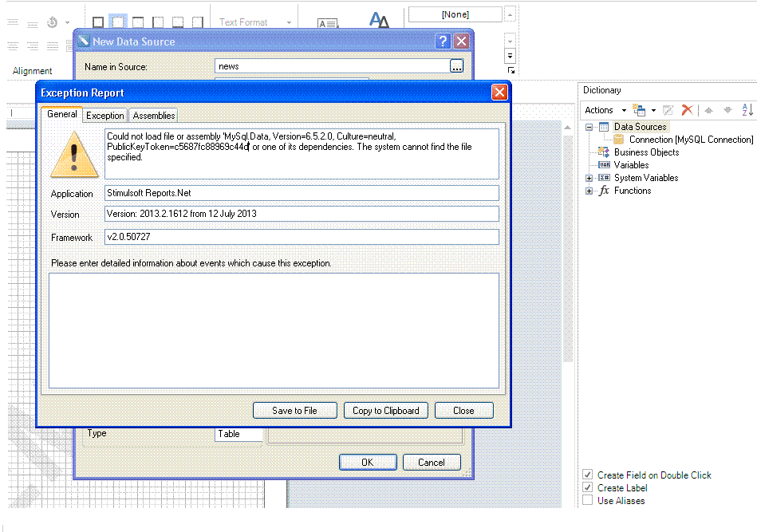The height and width of the screenshot is (532, 757).
Task: Select the highlighted no-borders icon in the ribbon
Action: [x=118, y=22]
